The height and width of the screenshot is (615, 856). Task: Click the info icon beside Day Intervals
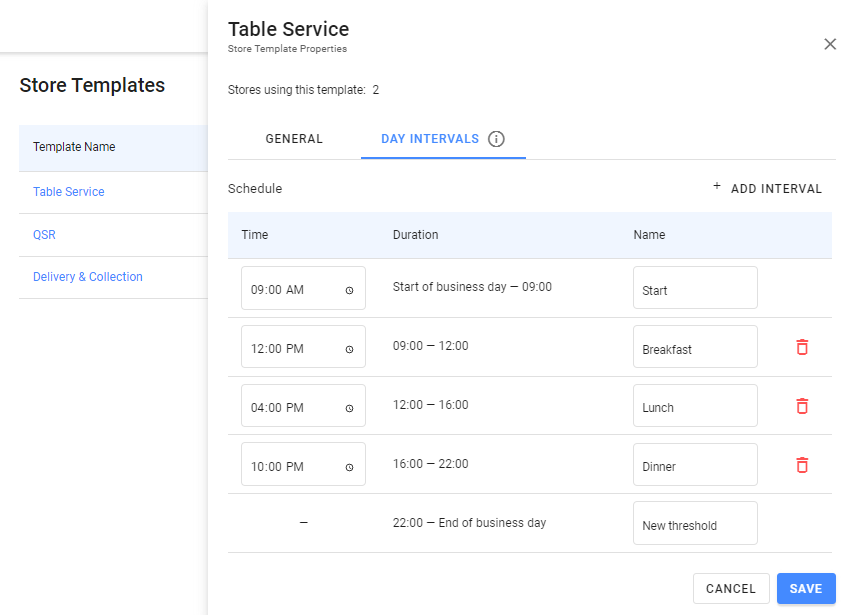pos(496,139)
